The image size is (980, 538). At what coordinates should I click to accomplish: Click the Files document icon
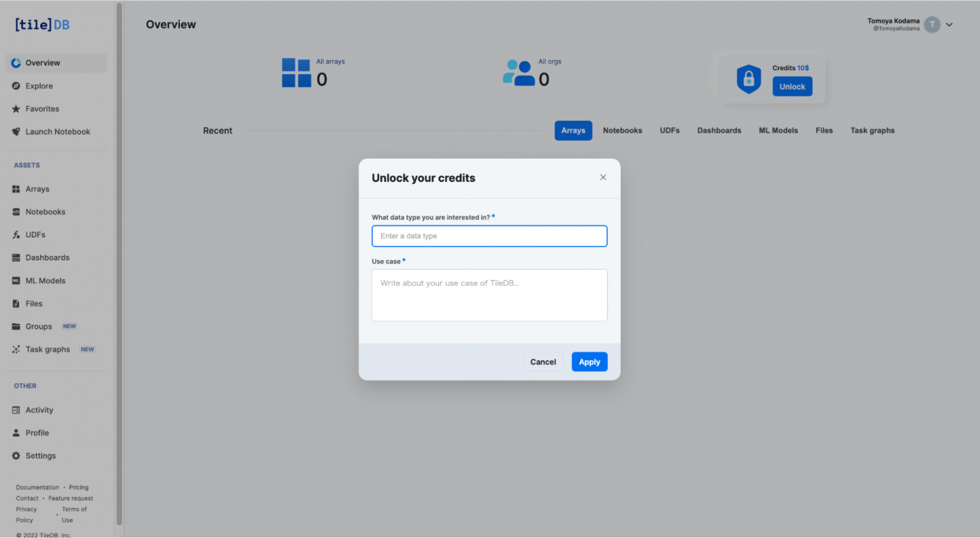(x=16, y=304)
